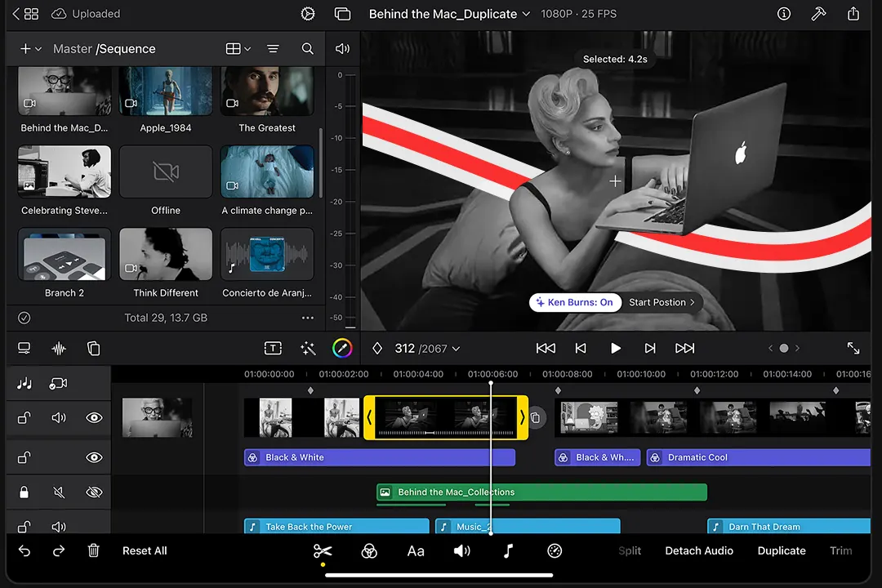
Task: Go back using the top-left chevron
Action: point(16,14)
